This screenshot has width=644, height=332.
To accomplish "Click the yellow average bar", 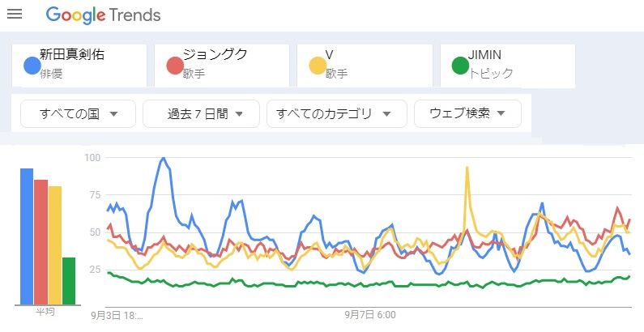I will pos(55,245).
